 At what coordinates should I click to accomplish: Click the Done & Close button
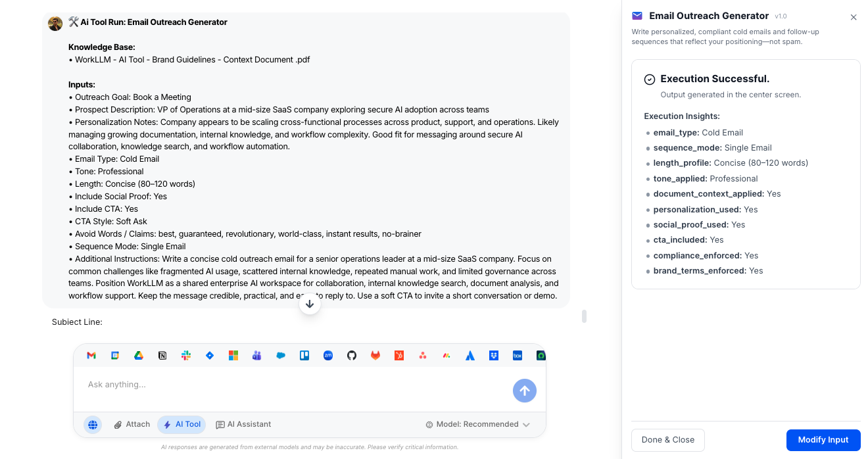pos(668,440)
